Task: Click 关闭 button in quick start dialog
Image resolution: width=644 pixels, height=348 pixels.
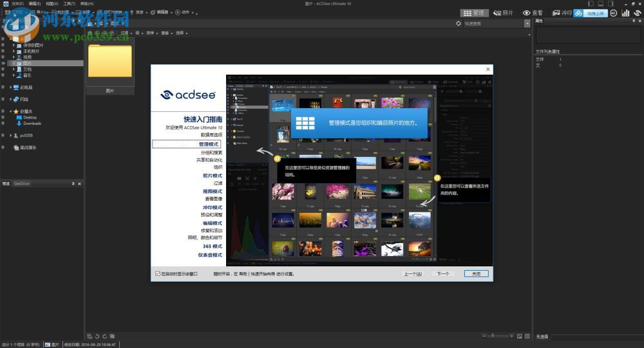Action: coord(477,274)
